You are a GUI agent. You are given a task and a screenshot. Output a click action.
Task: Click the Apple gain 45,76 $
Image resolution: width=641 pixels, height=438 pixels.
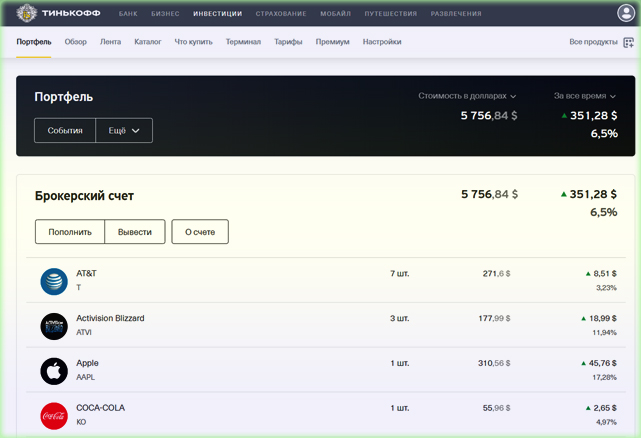pos(599,363)
